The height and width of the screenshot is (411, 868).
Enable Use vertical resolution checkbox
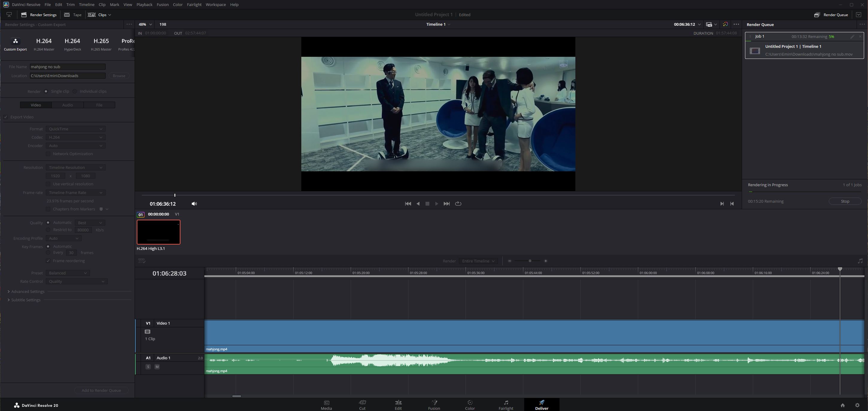[x=48, y=184]
